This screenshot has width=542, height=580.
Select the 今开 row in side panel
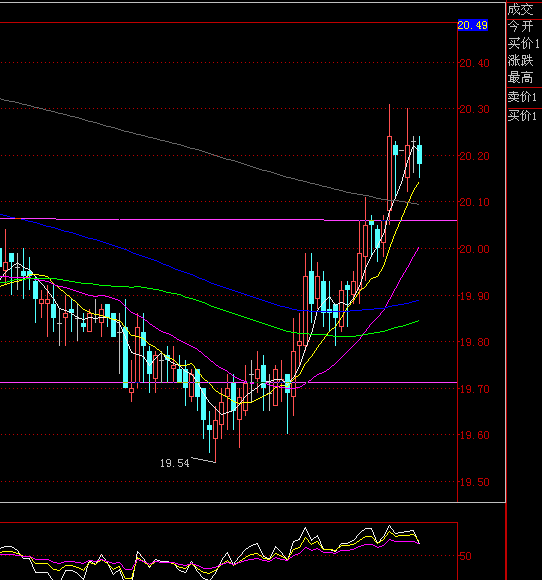[524, 26]
